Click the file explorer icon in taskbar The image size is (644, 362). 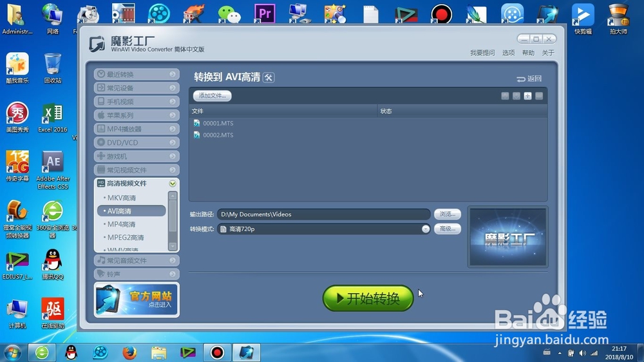pyautogui.click(x=158, y=352)
